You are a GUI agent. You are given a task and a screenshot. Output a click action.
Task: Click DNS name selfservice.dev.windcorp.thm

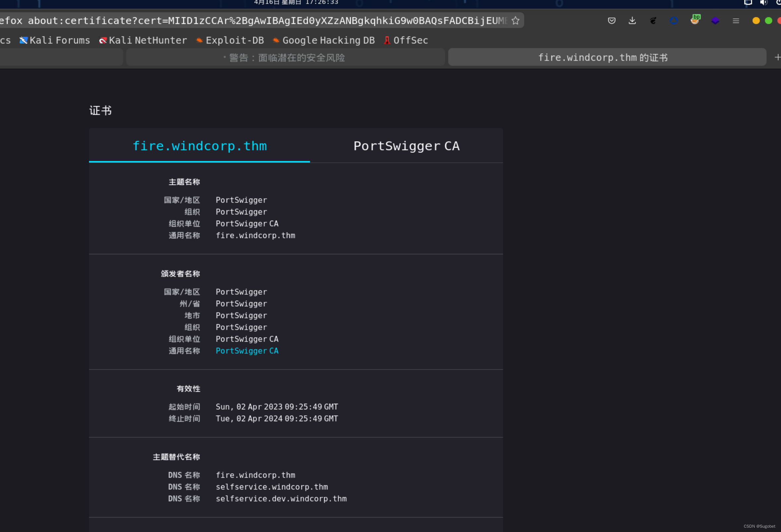click(281, 499)
